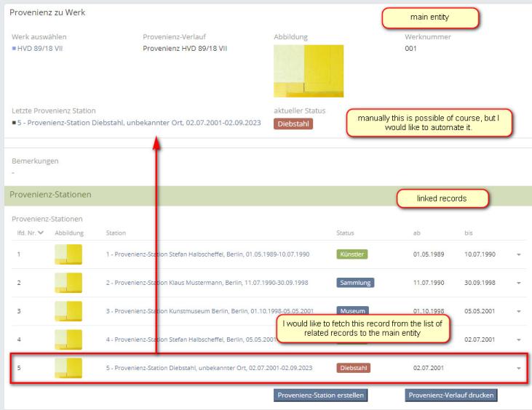Click the Status column header
Screen dimensions: 532x410
(x=345, y=233)
